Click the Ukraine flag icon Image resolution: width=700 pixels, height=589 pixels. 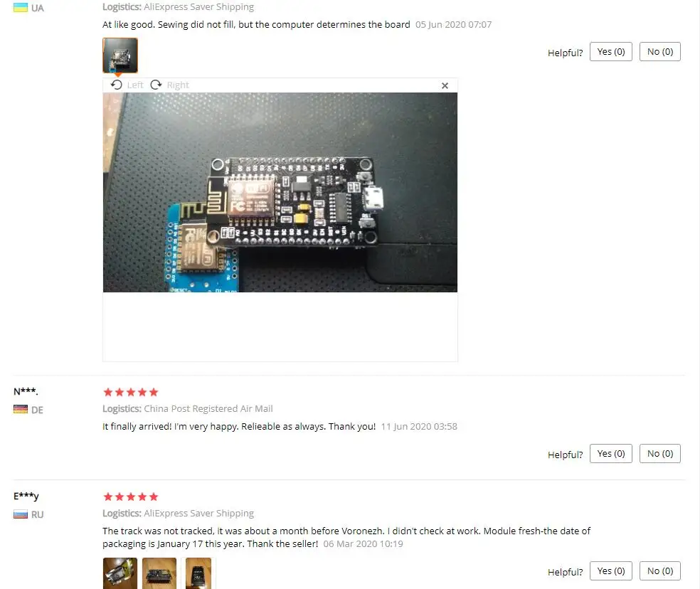[x=21, y=8]
